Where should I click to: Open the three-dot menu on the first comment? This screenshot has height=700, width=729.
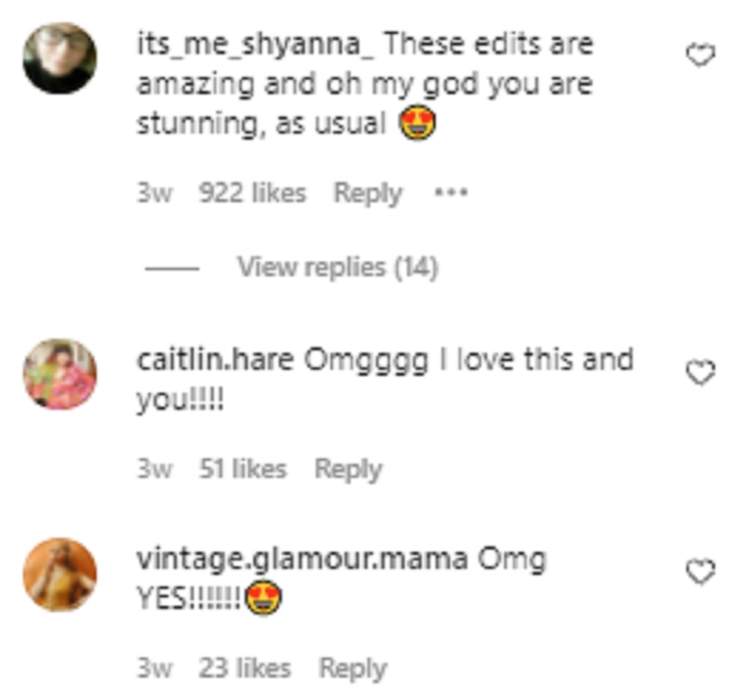pos(451,193)
